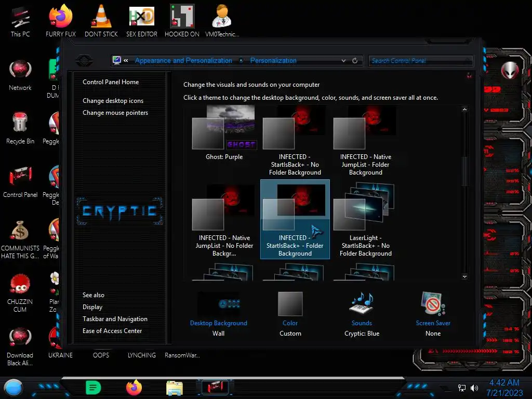Viewport: 532px width, 399px height.
Task: Click the RansomWar desktop item label
Action: click(x=182, y=355)
